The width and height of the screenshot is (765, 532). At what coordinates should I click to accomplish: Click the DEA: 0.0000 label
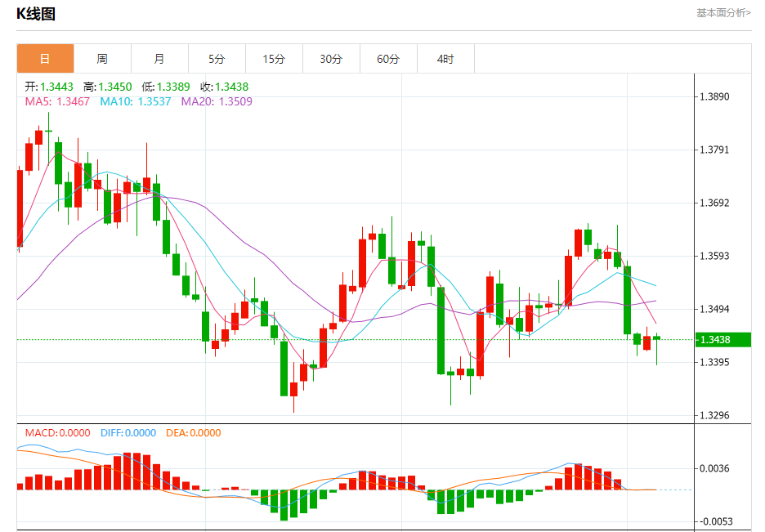pos(193,433)
